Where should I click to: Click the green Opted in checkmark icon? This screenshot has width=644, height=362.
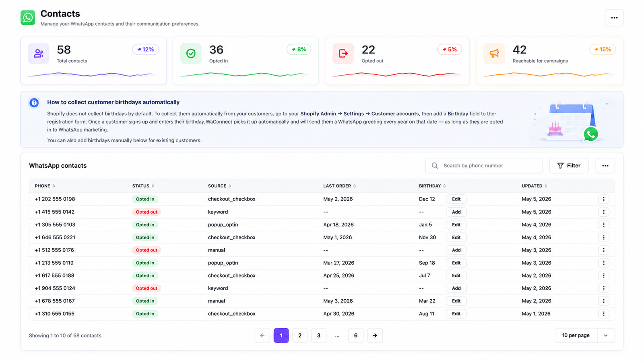(x=191, y=53)
